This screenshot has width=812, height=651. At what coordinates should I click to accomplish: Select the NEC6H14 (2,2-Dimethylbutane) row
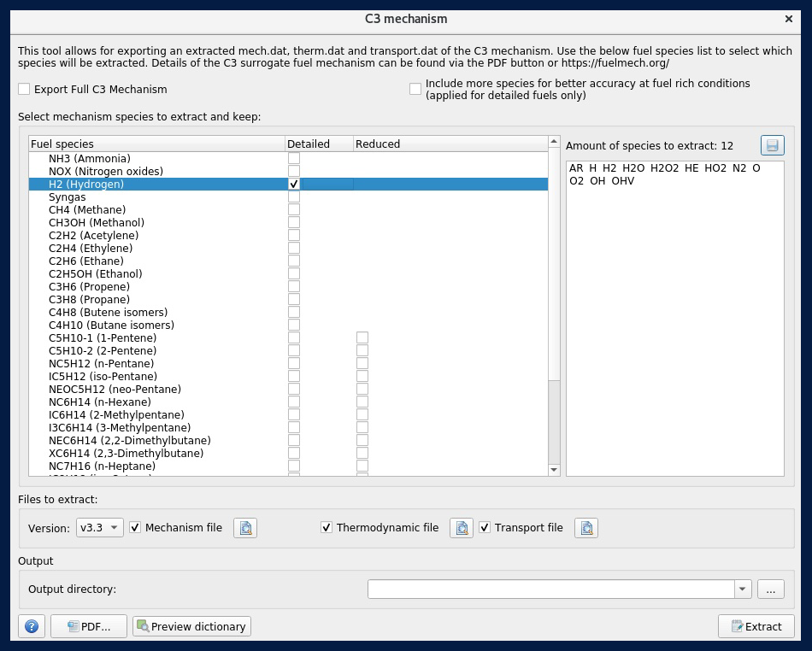point(288,440)
